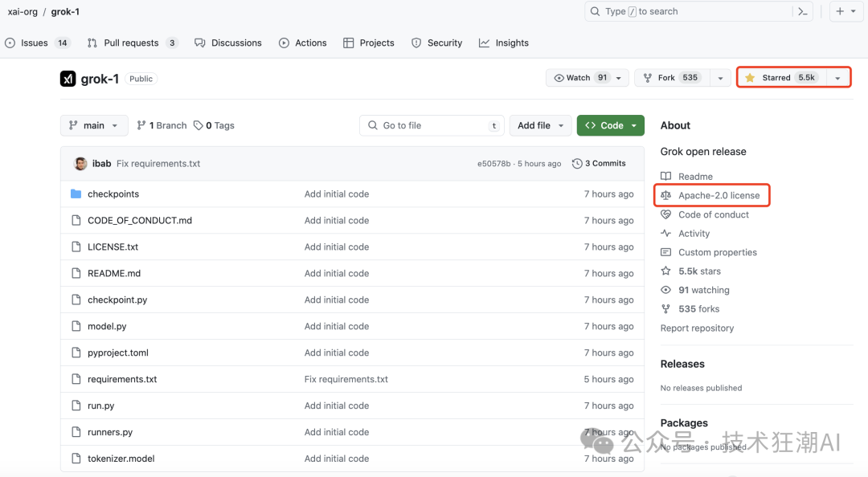Open README.md file

[x=114, y=273]
